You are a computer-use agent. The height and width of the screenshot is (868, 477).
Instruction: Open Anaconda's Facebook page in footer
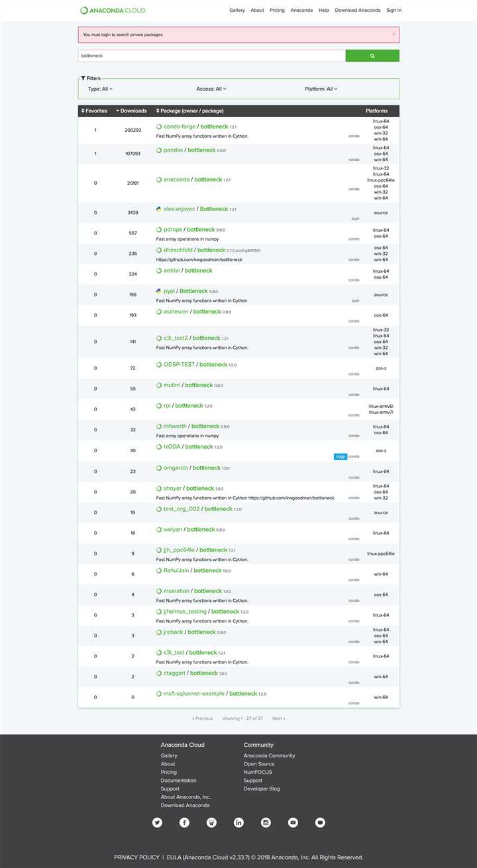tap(184, 822)
